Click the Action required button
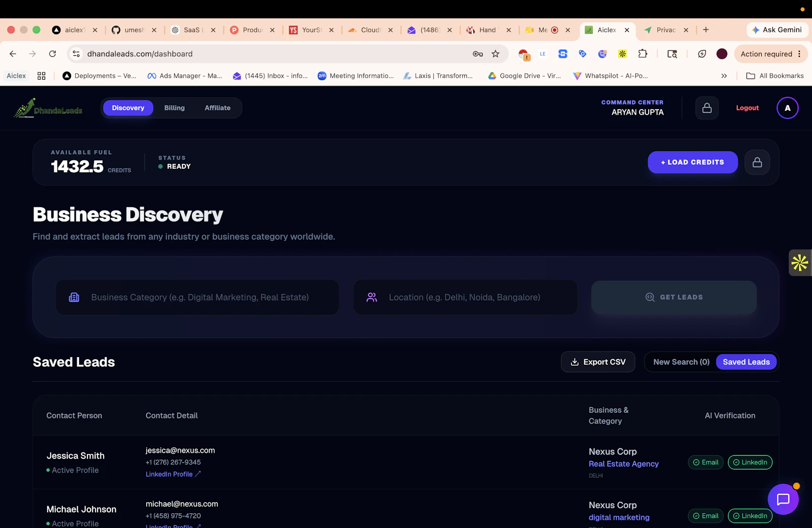Viewport: 812px width, 528px height. tap(766, 54)
